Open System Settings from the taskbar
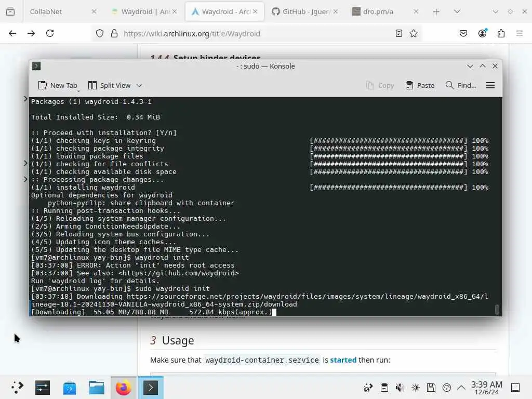 [x=43, y=388]
